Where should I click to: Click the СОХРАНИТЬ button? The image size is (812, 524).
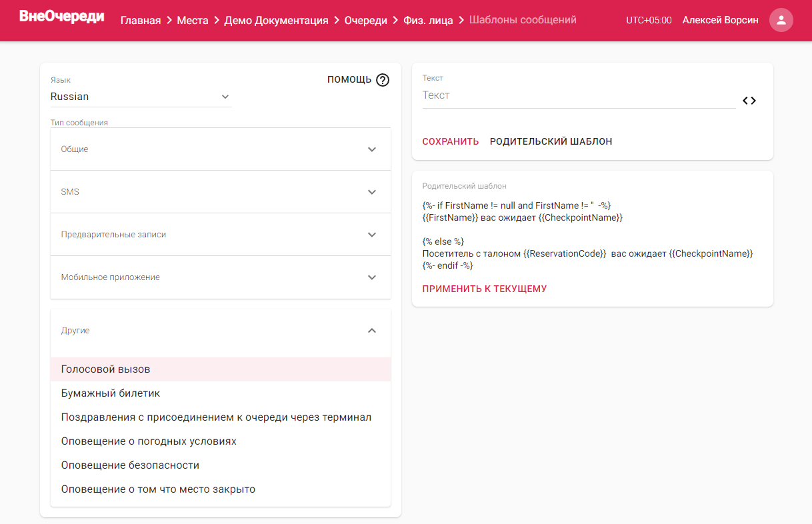click(451, 141)
